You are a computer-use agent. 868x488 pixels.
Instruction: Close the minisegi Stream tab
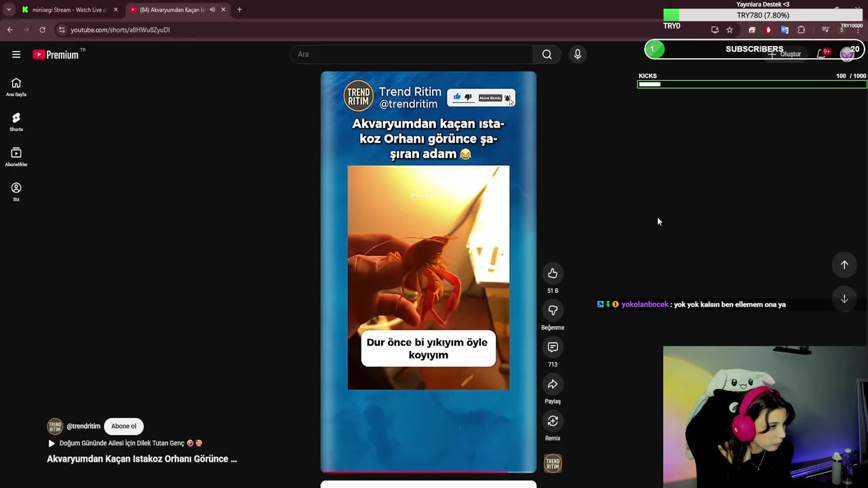tap(115, 9)
